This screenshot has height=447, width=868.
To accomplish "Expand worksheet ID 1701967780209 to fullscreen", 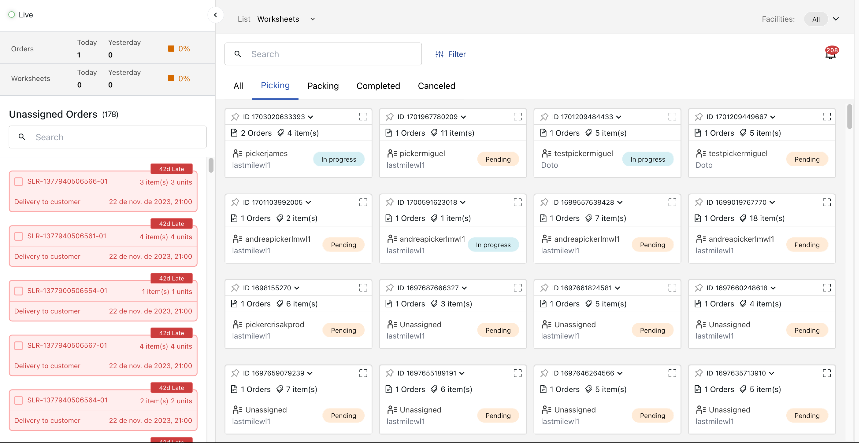I will click(517, 117).
